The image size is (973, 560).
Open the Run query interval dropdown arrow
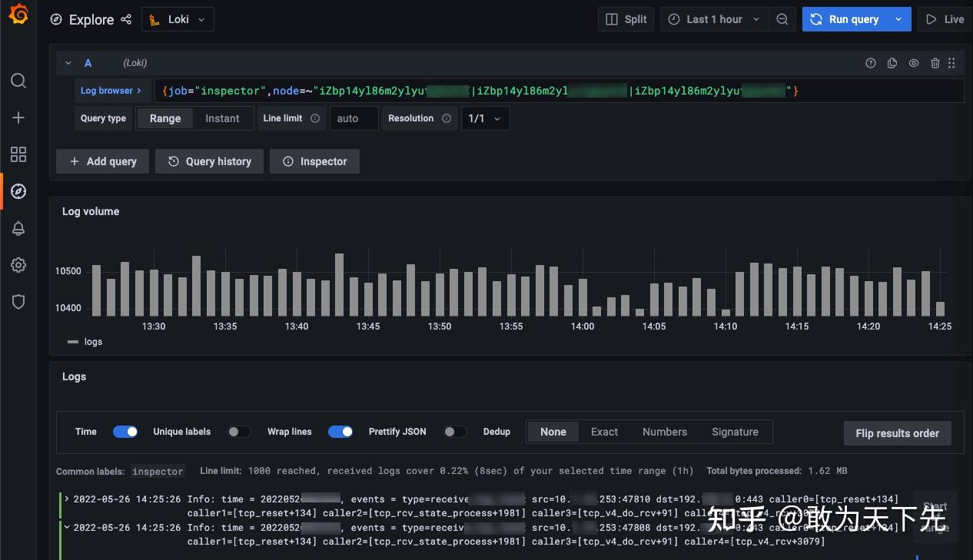(898, 19)
